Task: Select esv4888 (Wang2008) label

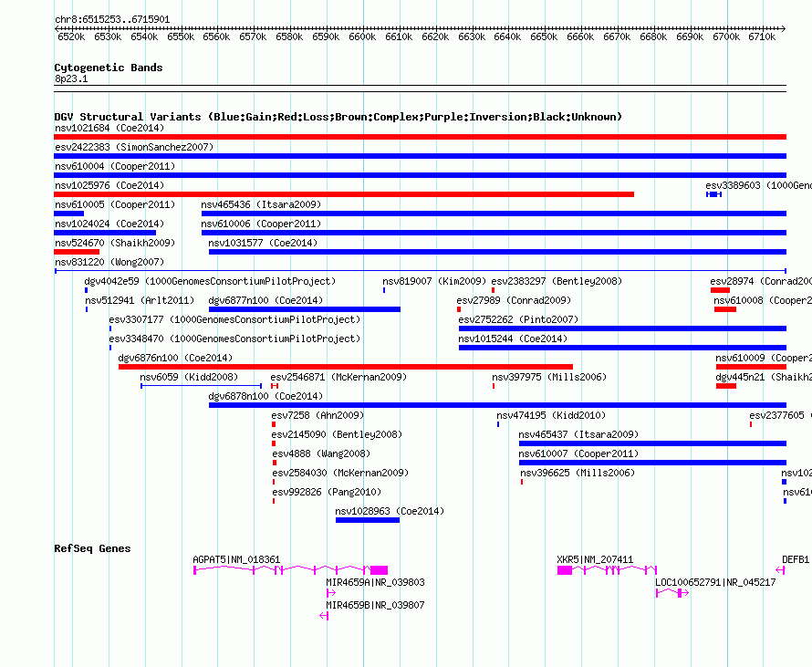Action: click(x=321, y=453)
